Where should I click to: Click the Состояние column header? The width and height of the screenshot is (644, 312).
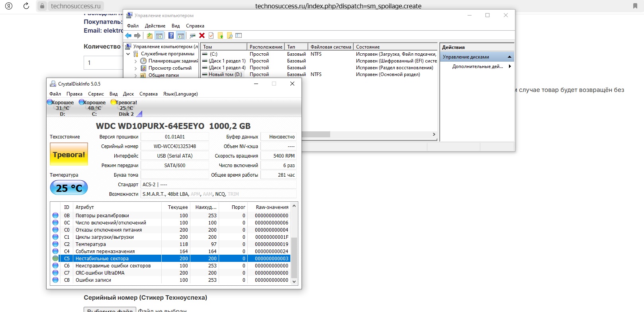tap(395, 47)
